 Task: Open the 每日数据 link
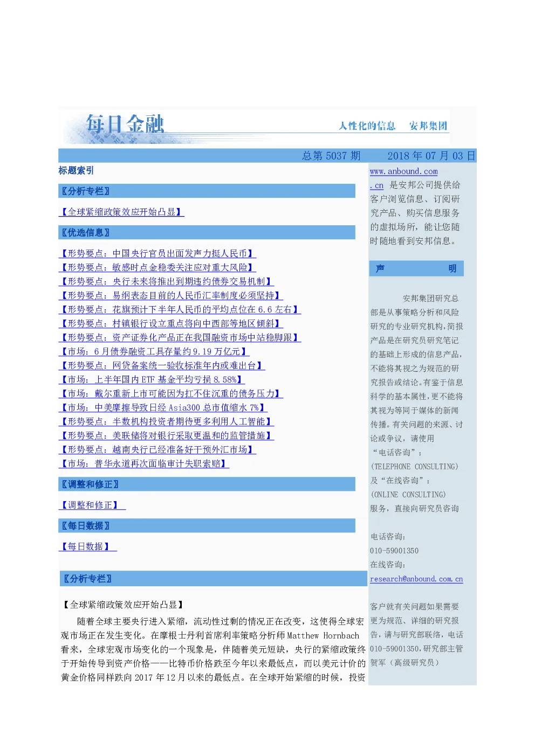click(x=87, y=546)
